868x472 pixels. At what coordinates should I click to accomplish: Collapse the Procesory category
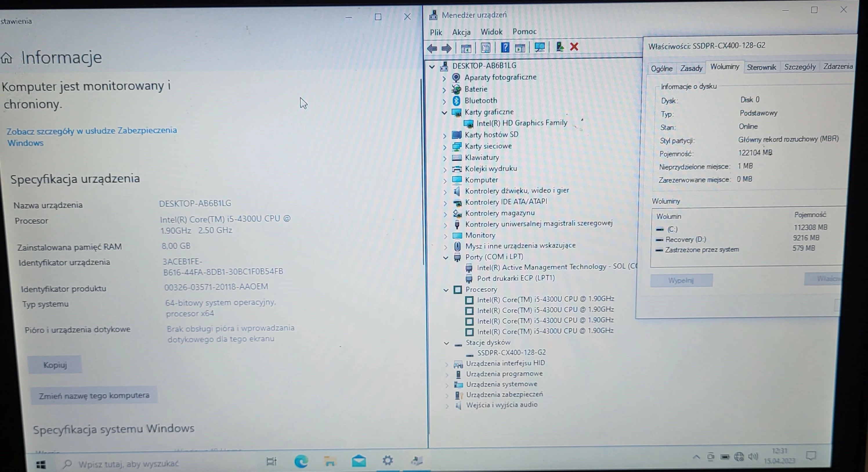click(x=446, y=290)
